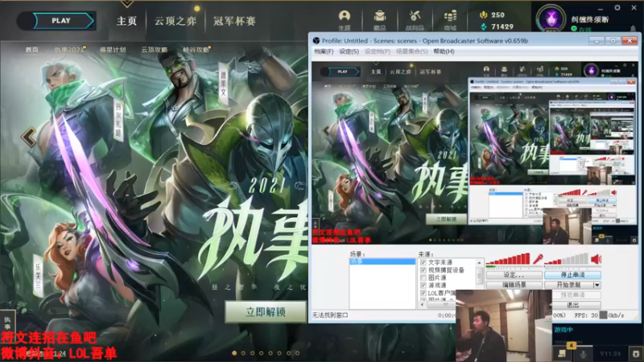Screen dimensions: 644x362
Task: Click the 停止串流 stop streaming button
Action: (572, 274)
